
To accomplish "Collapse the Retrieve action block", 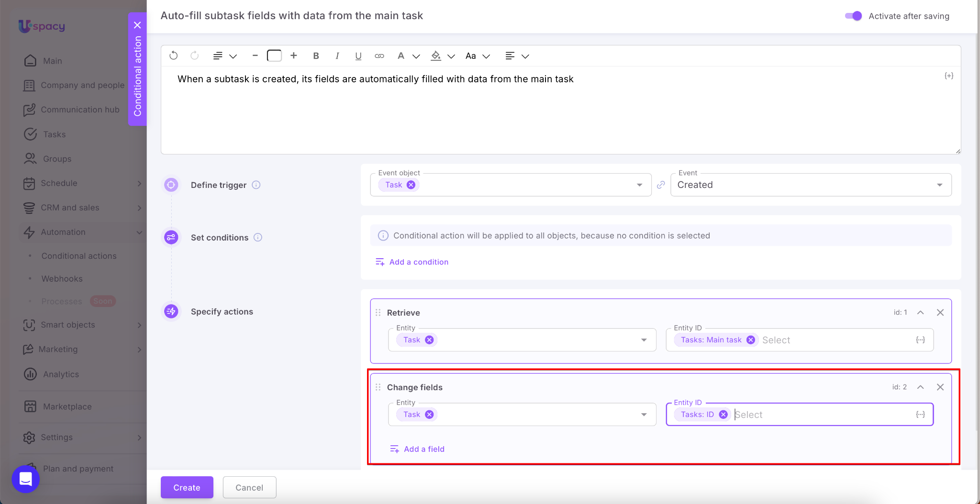I will [x=920, y=313].
